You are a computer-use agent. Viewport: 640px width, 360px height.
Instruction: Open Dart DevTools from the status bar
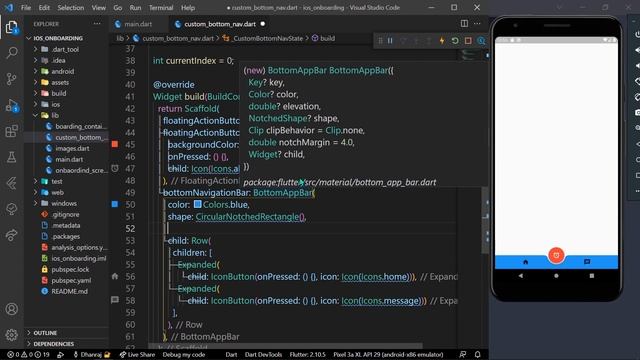[x=263, y=354]
